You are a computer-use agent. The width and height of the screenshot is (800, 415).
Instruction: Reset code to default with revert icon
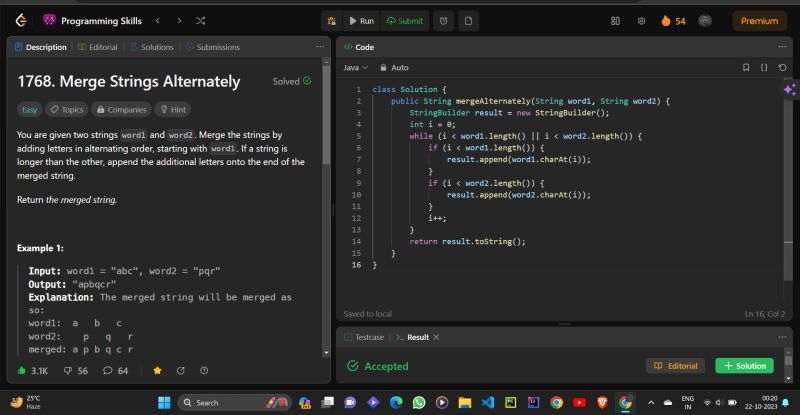[782, 67]
